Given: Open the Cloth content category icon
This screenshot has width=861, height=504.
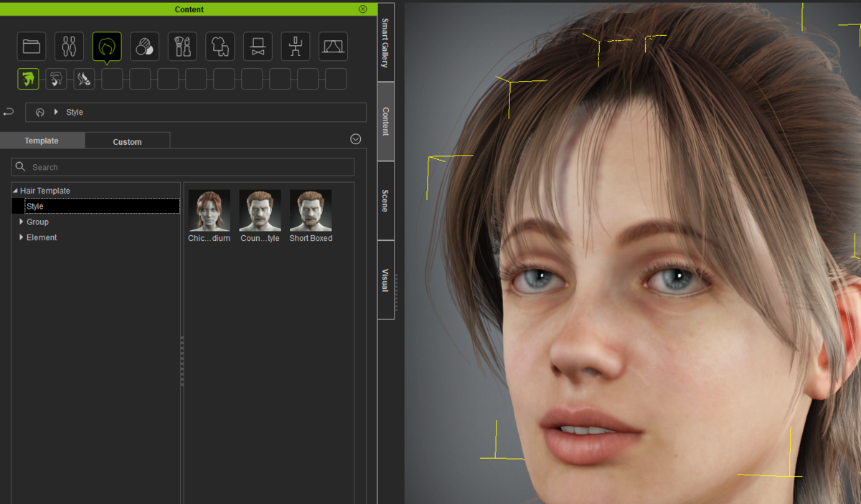Looking at the screenshot, I should (220, 47).
